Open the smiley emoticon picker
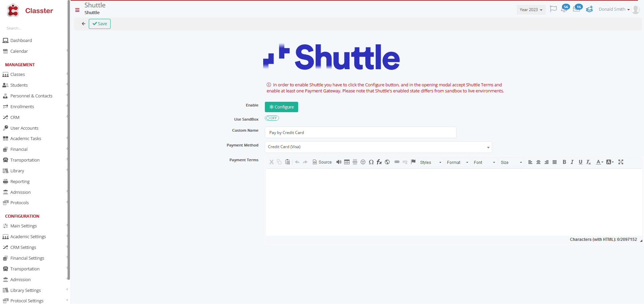Image resolution: width=644 pixels, height=304 pixels. (363, 162)
